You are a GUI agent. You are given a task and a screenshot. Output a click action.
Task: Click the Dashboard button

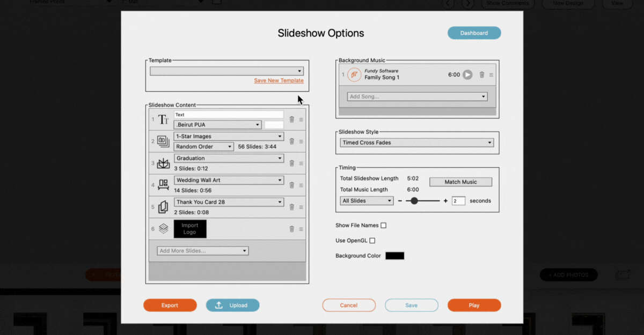point(474,33)
